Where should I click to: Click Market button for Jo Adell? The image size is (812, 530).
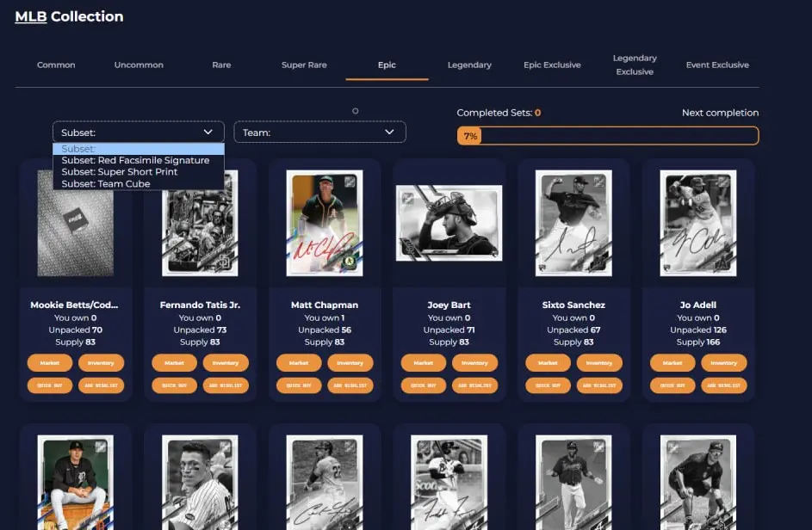[x=673, y=363]
